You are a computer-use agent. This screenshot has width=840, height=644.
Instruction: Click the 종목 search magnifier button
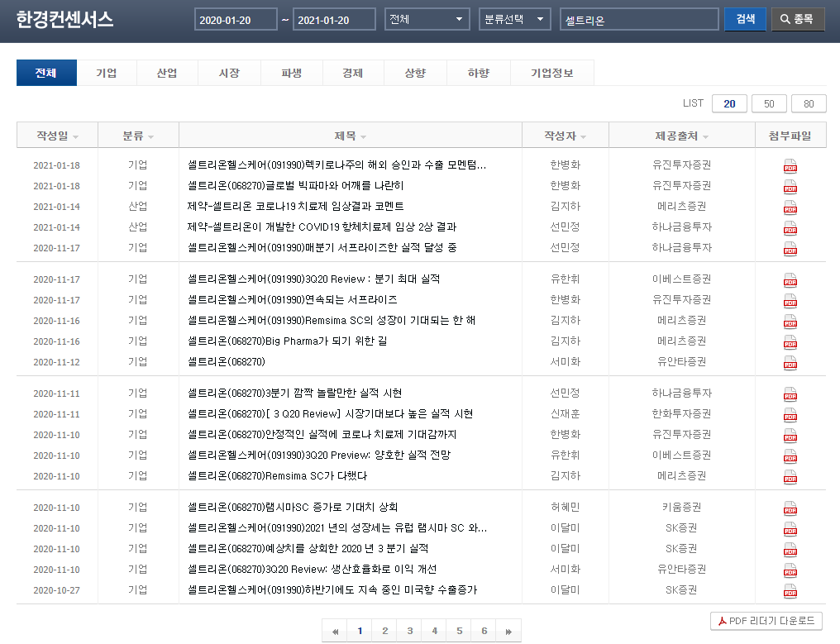point(798,19)
